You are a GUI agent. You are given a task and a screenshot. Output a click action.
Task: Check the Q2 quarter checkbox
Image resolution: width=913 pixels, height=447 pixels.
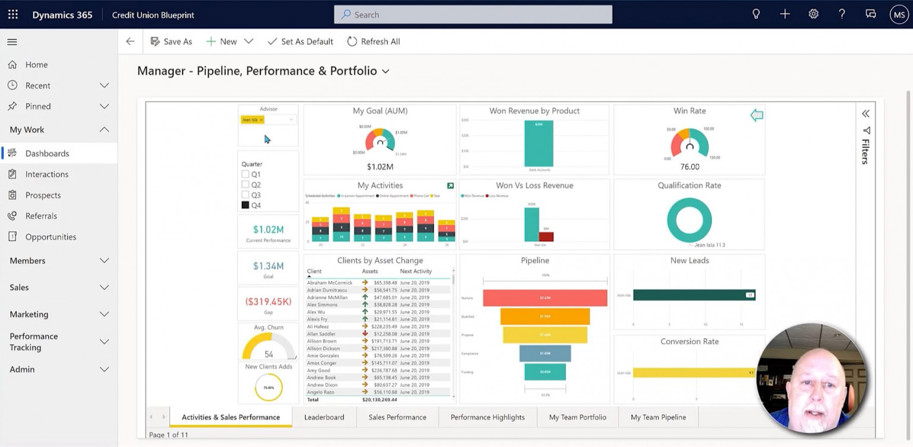pyautogui.click(x=245, y=185)
